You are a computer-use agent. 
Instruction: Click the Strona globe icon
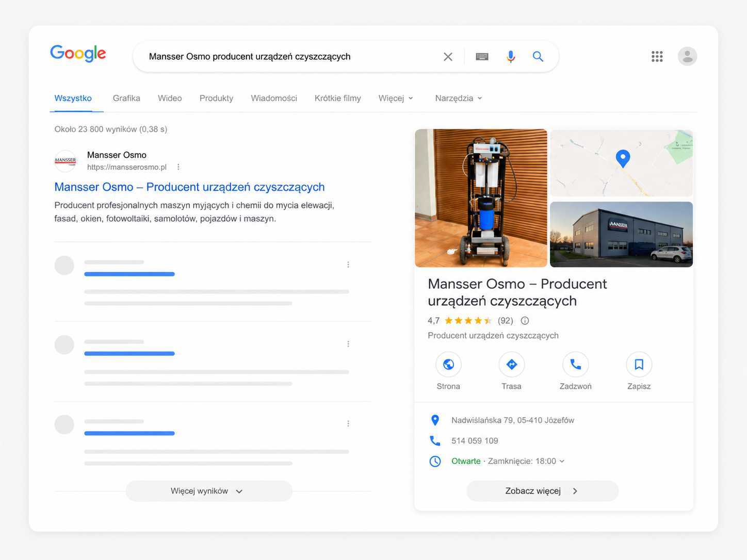tap(448, 365)
